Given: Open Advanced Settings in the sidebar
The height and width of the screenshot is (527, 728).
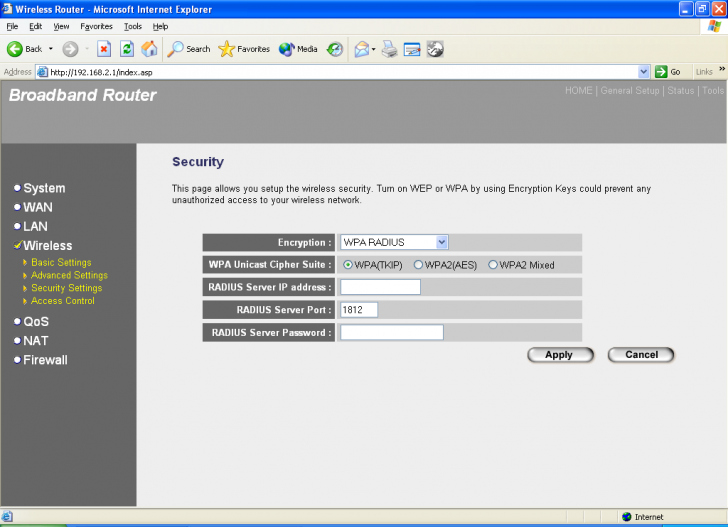Looking at the screenshot, I should tap(69, 275).
